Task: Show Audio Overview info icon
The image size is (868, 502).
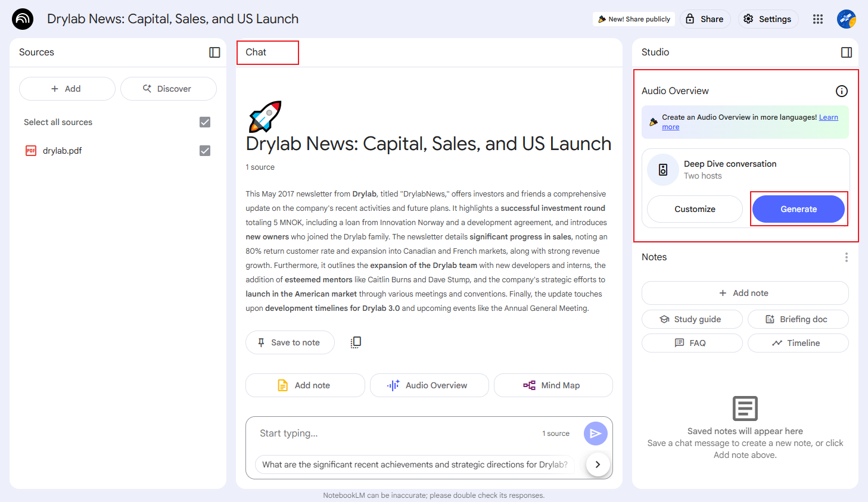Action: pyautogui.click(x=842, y=91)
